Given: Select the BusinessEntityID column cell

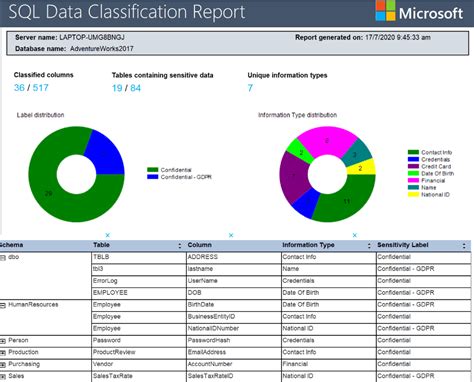Looking at the screenshot, I should (234, 317).
